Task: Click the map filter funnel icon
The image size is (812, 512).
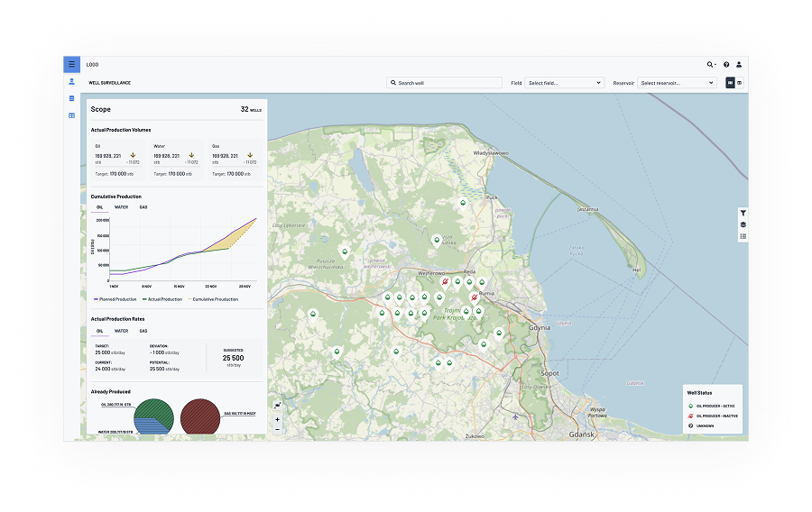Action: click(x=743, y=213)
